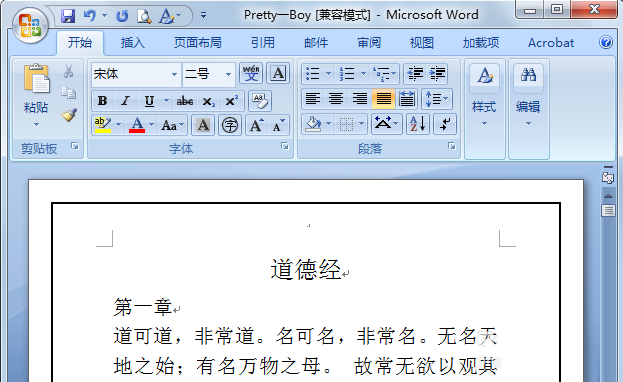623x382 pixels.
Task: Increase paragraph indent
Action: coord(437,74)
